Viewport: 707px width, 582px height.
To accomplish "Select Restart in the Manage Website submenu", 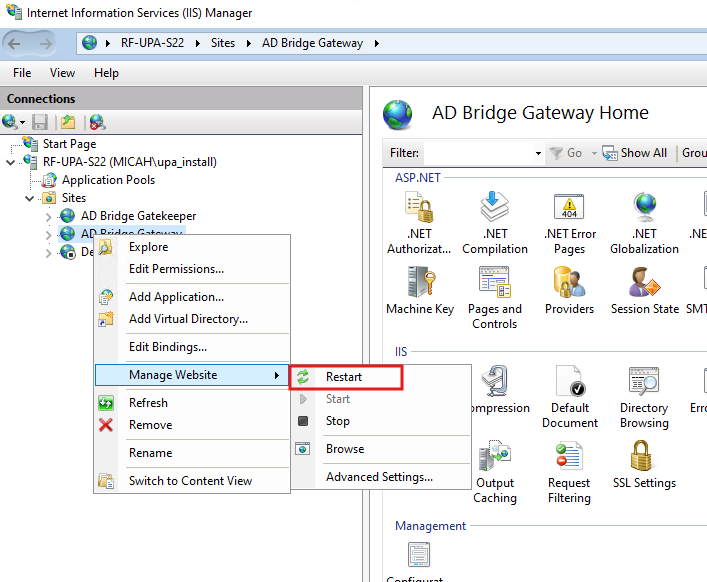I will (x=344, y=377).
